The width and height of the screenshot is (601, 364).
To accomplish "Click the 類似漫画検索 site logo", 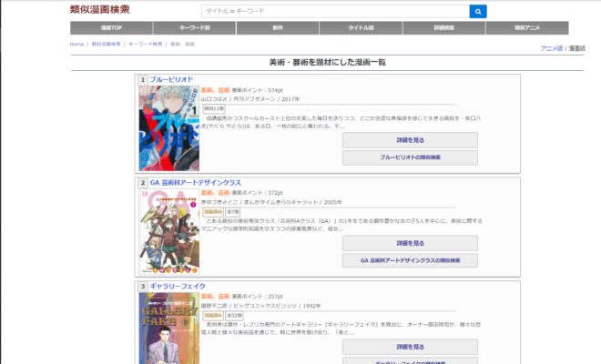I will click(99, 10).
